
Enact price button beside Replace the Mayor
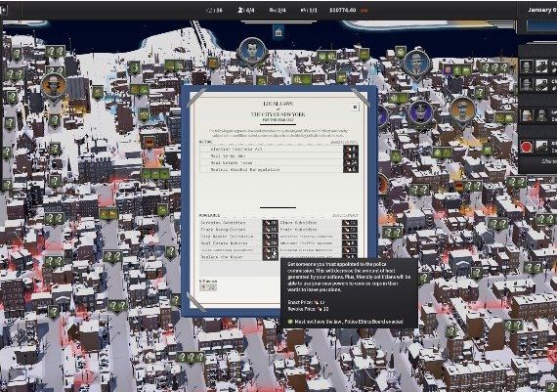(x=271, y=257)
